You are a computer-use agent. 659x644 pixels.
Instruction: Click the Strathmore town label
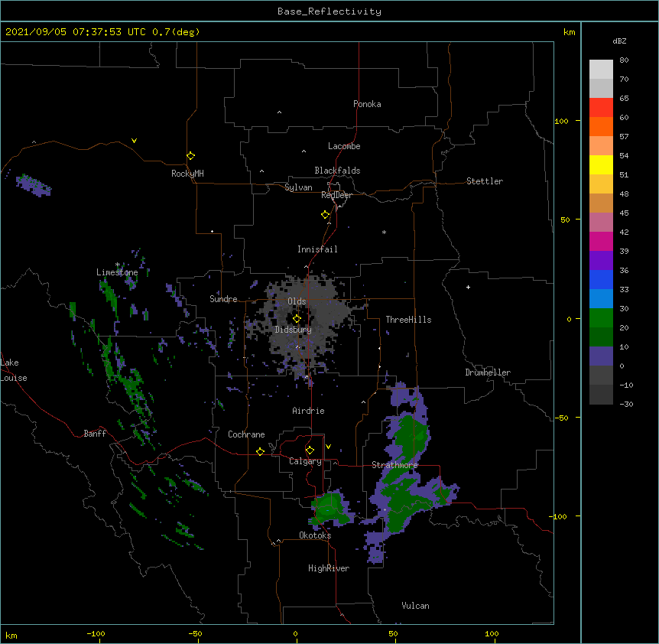point(394,465)
